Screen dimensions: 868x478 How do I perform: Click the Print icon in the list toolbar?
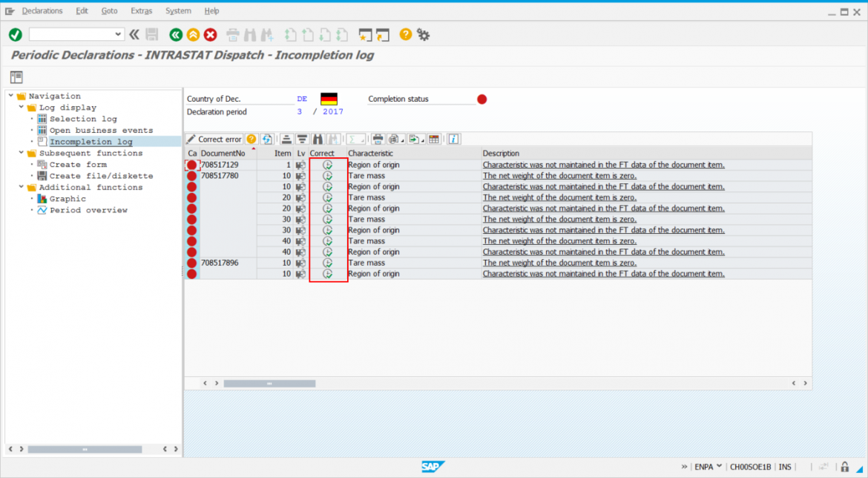[379, 139]
